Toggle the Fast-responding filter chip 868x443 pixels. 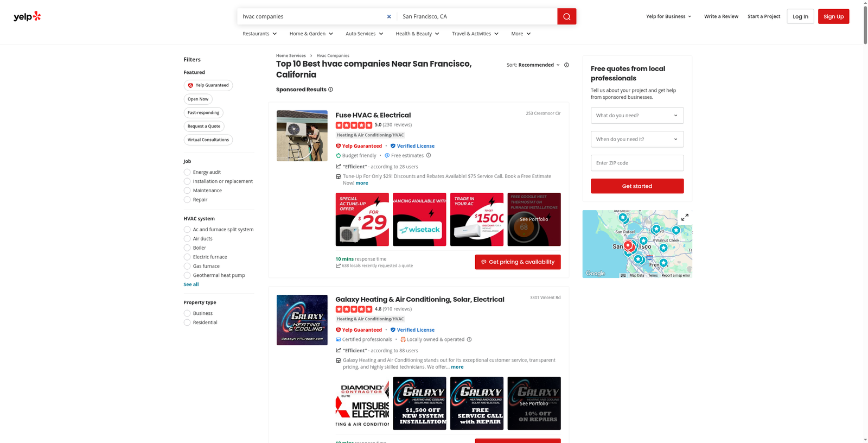tap(203, 113)
